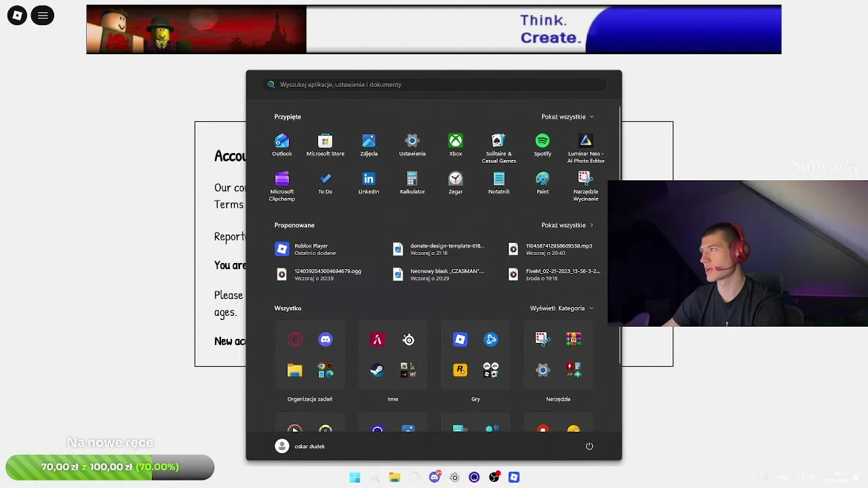Image resolution: width=868 pixels, height=488 pixels.
Task: Click the Windows Start button on taskbar
Action: pyautogui.click(x=355, y=477)
